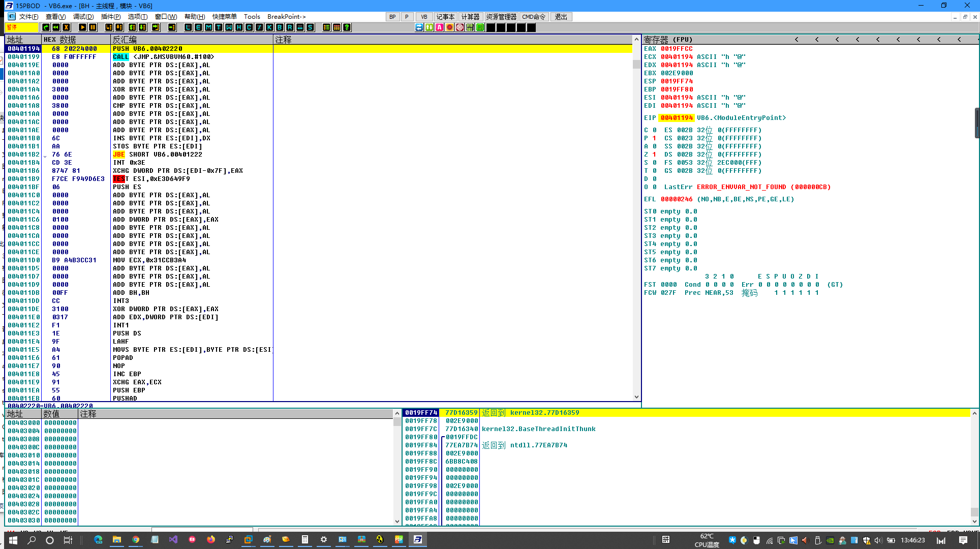
Task: Click the trace into toolbar icon
Action: [x=132, y=27]
